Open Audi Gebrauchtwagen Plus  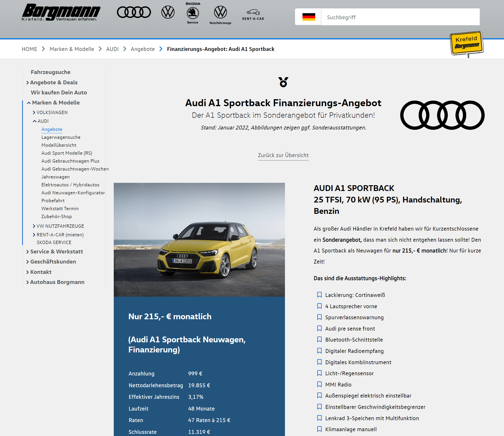[70, 161]
